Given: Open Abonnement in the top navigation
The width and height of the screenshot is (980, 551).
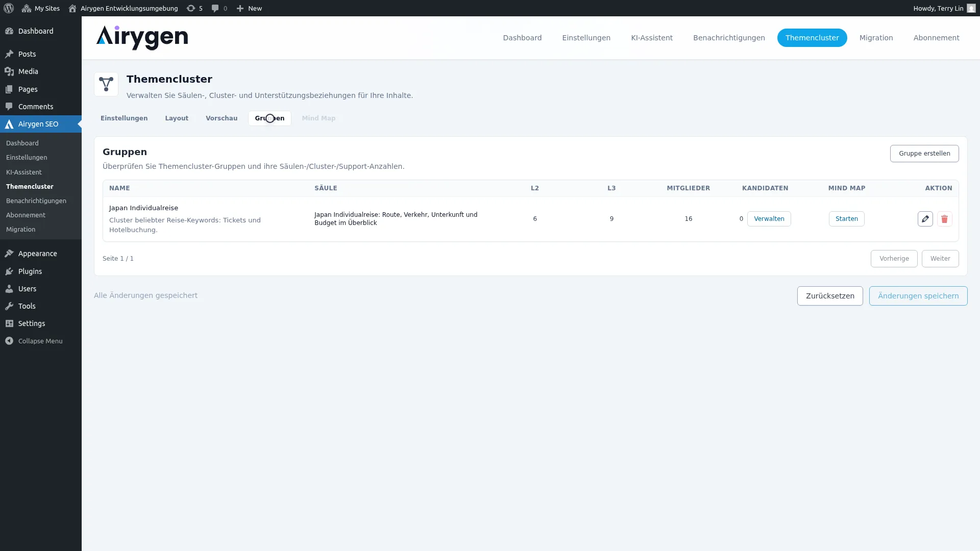Looking at the screenshot, I should [936, 37].
